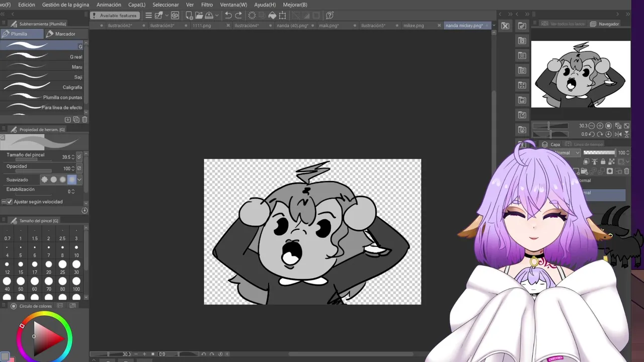Screen dimensions: 644x362
Task: Switch to the Marcador sub tool tab
Action: coord(65,34)
